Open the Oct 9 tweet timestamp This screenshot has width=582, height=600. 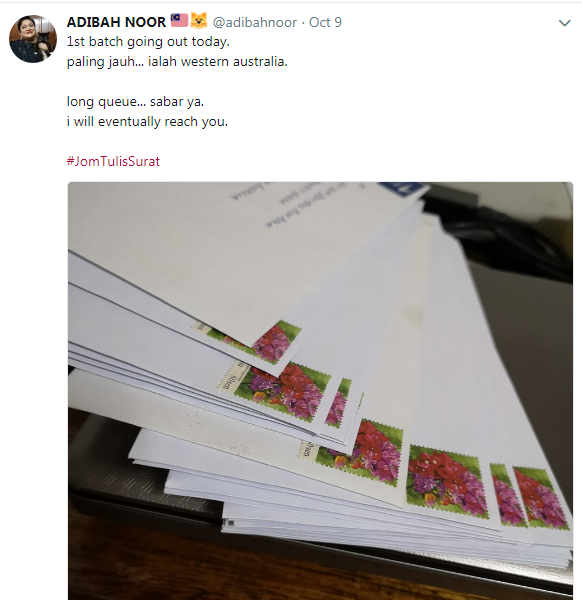coord(325,22)
